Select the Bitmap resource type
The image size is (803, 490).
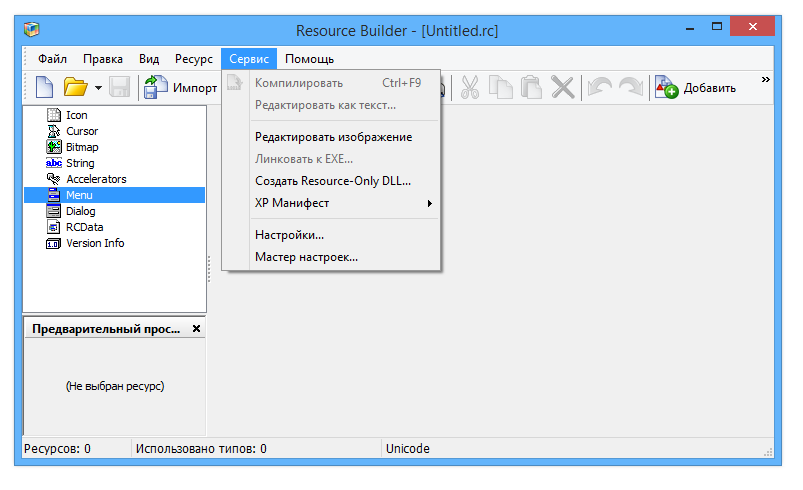81,147
